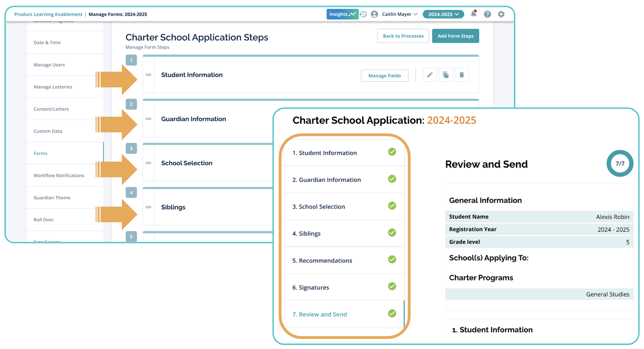Click the Back to Processes button
Image resolution: width=644 pixels, height=349 pixels.
(x=403, y=36)
